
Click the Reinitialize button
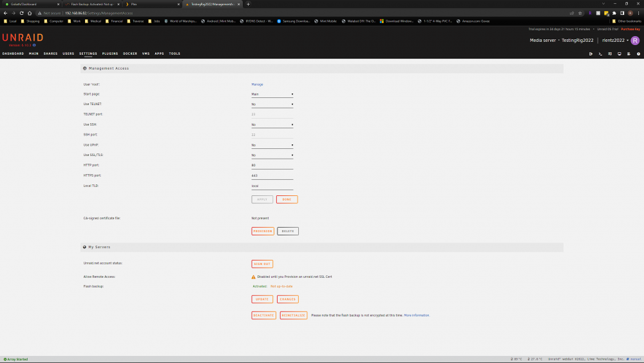pos(293,315)
